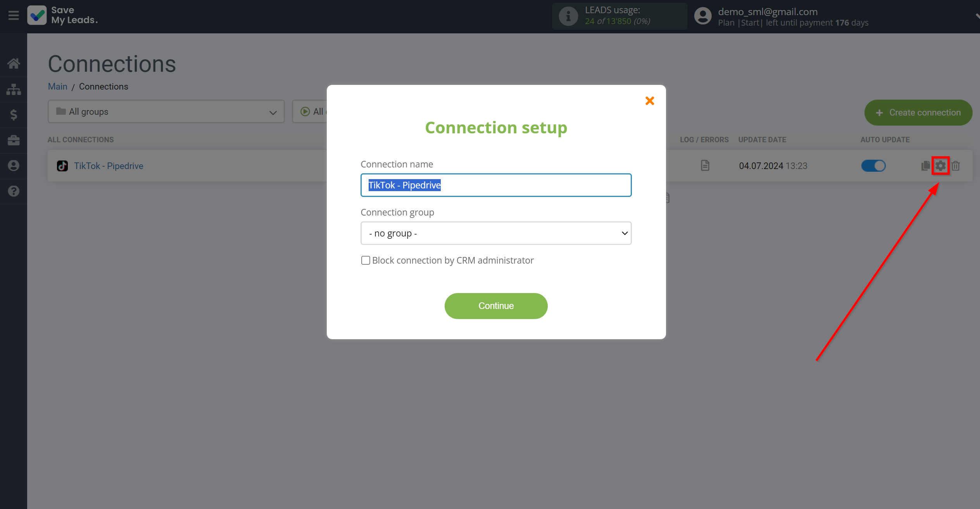The width and height of the screenshot is (980, 509).
Task: Click the document/log icon under LOG/ERRORS
Action: (x=704, y=166)
